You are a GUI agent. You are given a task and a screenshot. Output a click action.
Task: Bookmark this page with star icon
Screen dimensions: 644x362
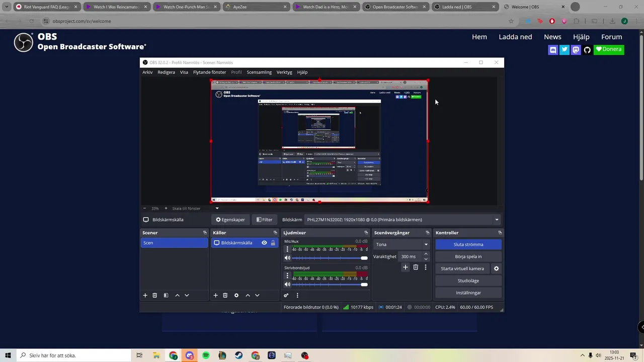pyautogui.click(x=511, y=21)
